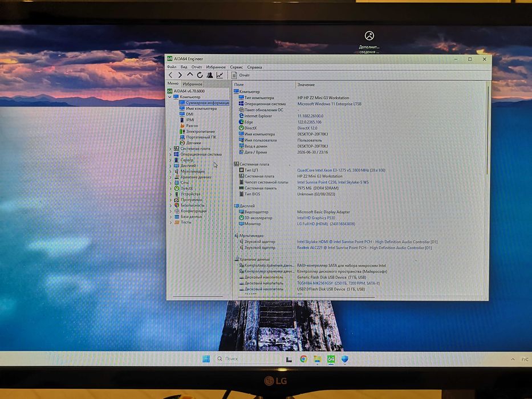Expand the Системная плата tree node
The height and width of the screenshot is (399, 532).
[x=170, y=149]
